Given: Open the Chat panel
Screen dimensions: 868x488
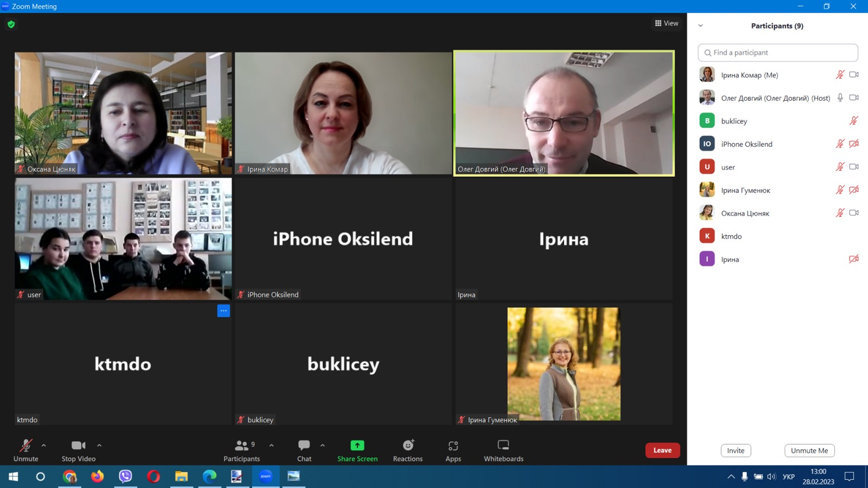Looking at the screenshot, I should coord(304,450).
